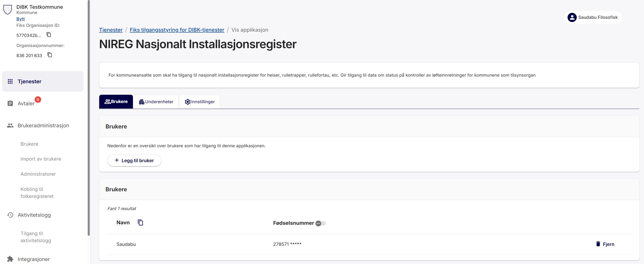Open Integrasjoner via the puzzle icon
644x264 pixels.
point(10,259)
